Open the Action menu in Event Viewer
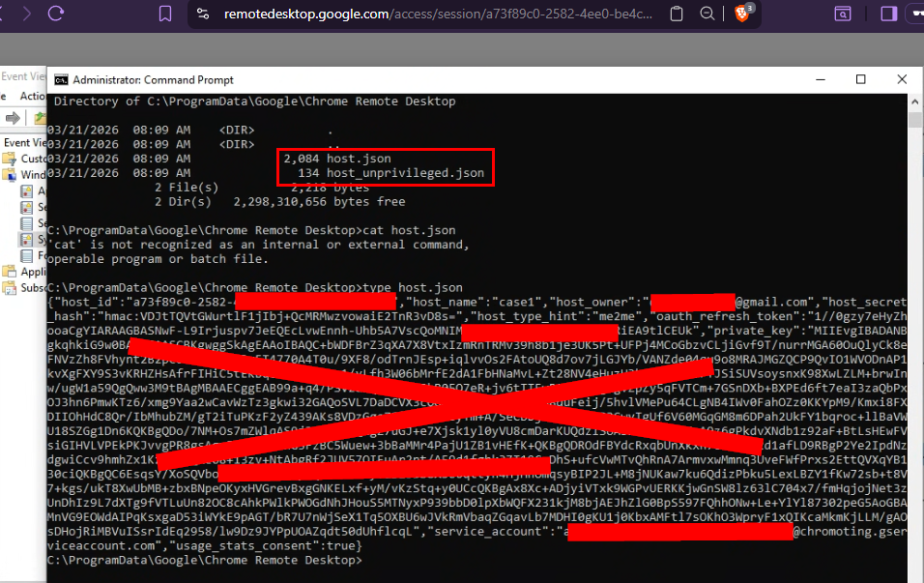 [33, 96]
